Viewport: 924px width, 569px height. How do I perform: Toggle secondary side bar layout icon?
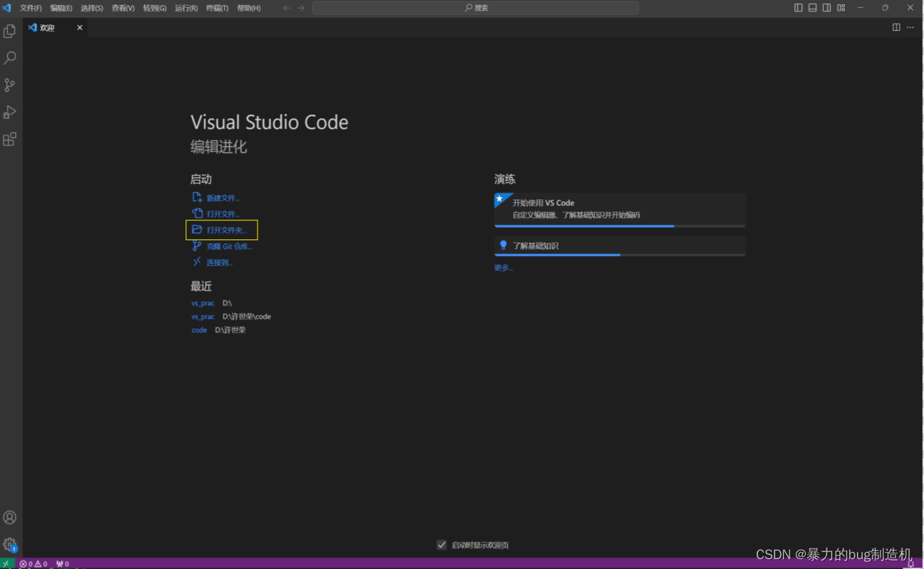[827, 8]
